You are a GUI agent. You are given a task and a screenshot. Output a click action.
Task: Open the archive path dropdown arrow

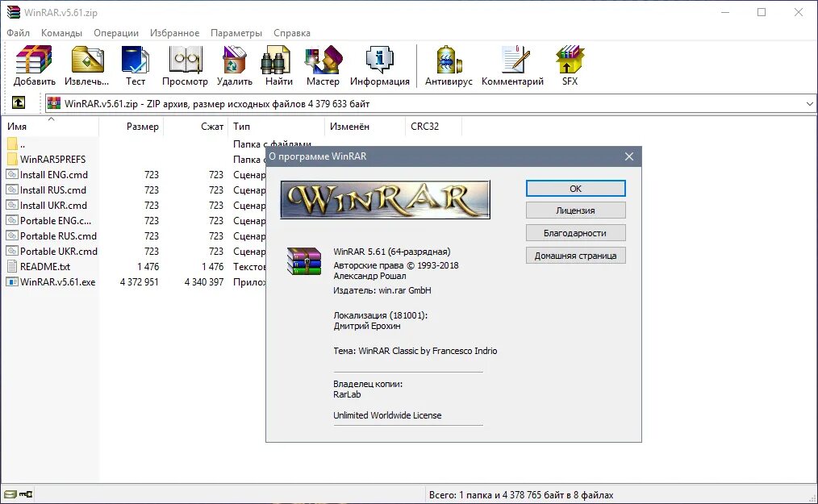click(x=810, y=102)
